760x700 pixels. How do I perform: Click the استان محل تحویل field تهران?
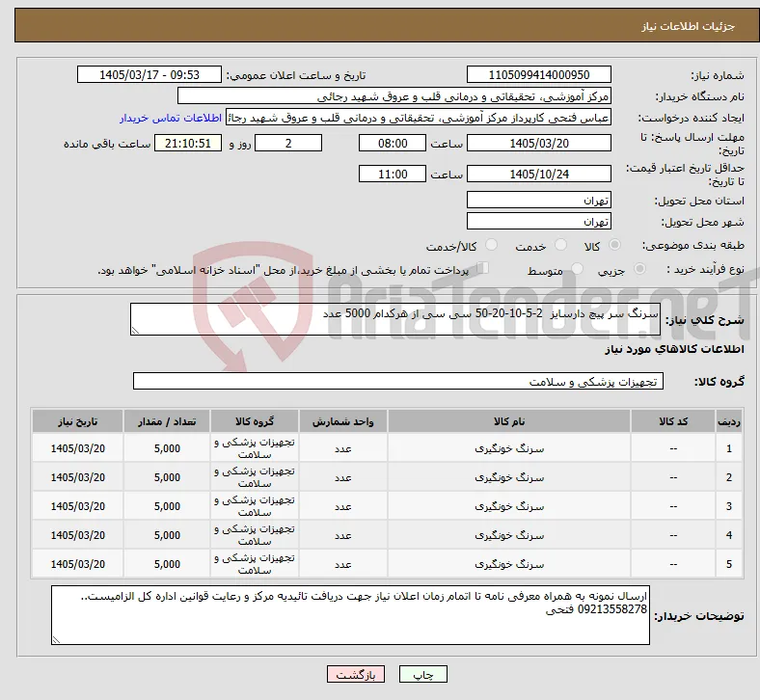point(538,201)
